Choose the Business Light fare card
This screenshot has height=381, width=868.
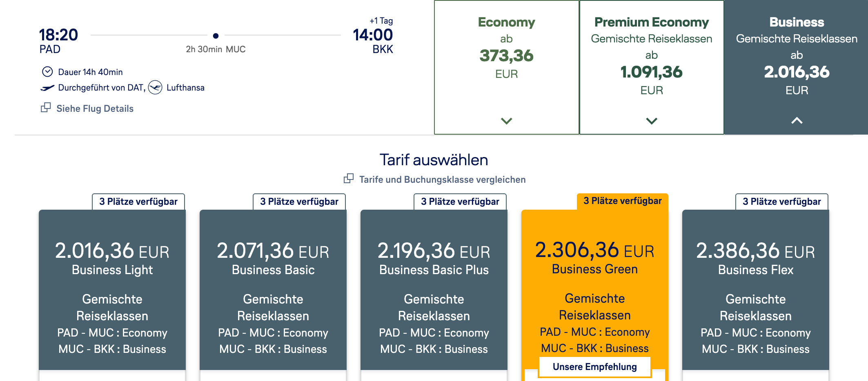[x=112, y=290]
